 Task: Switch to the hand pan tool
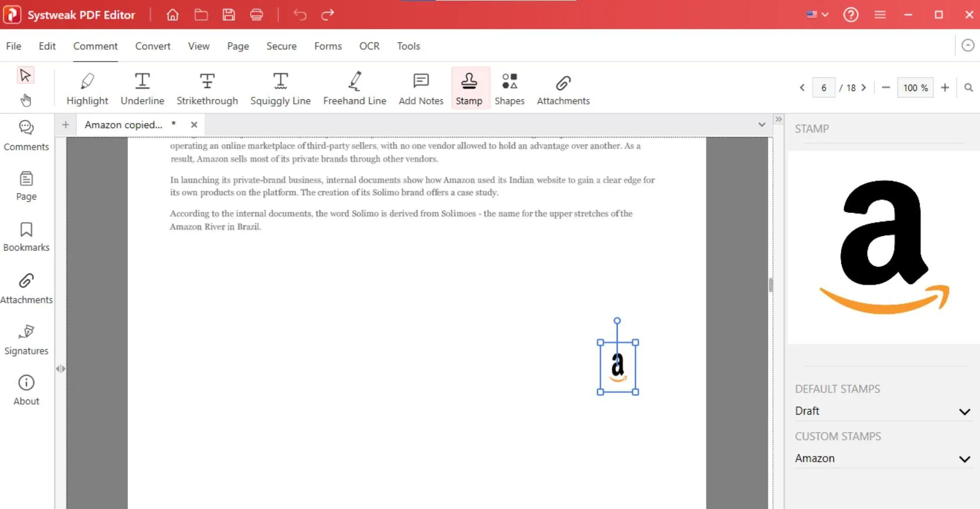[x=26, y=100]
